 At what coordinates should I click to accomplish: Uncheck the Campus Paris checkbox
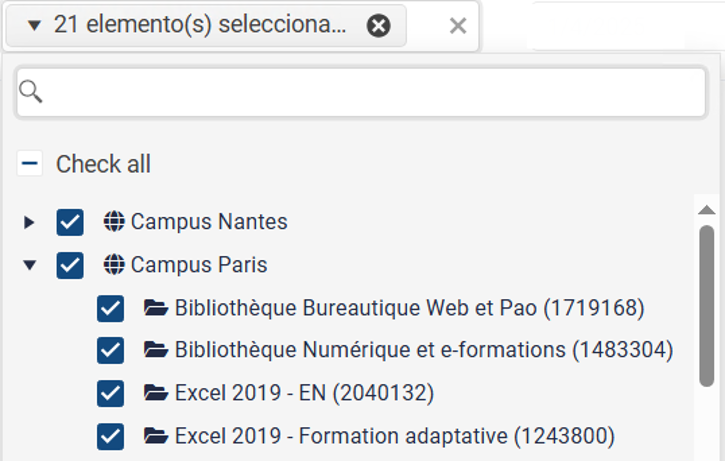pos(70,265)
